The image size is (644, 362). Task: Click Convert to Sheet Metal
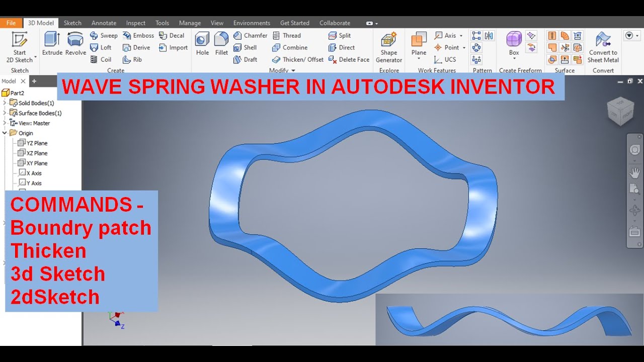(603, 47)
